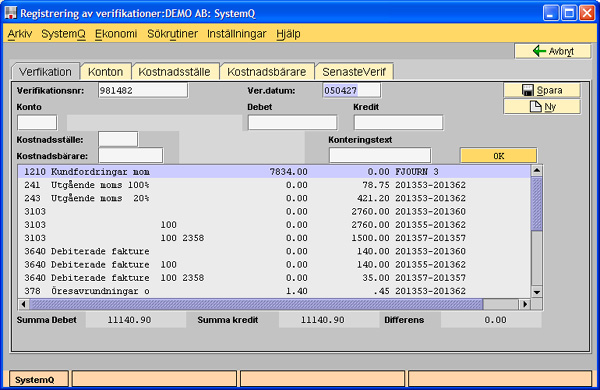Focus the Kostnadsställe input field
600x390 pixels.
(x=118, y=139)
